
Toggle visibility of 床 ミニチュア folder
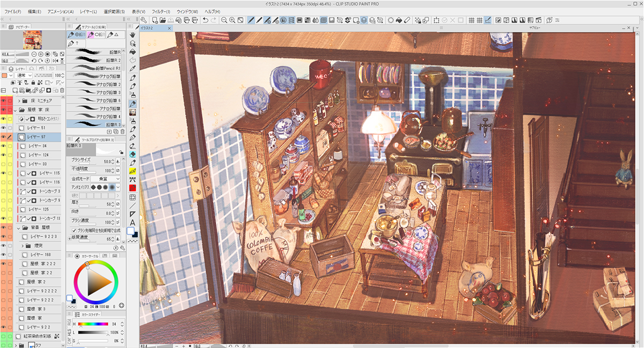[x=4, y=101]
